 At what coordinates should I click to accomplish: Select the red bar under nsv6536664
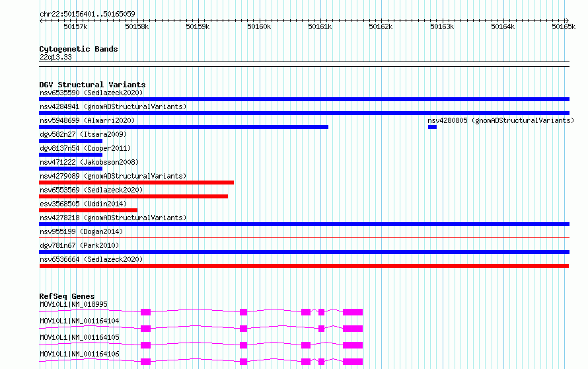coord(304,266)
